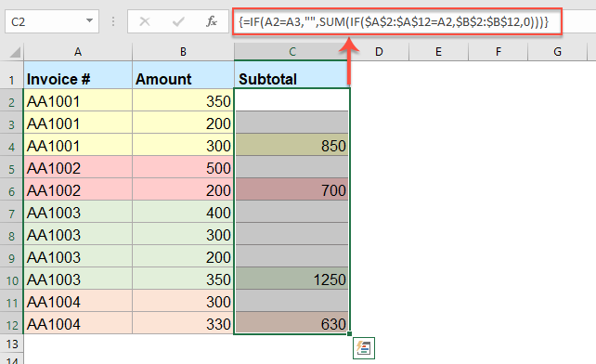The image size is (596, 364).
Task: Select column C header
Action: 292,52
